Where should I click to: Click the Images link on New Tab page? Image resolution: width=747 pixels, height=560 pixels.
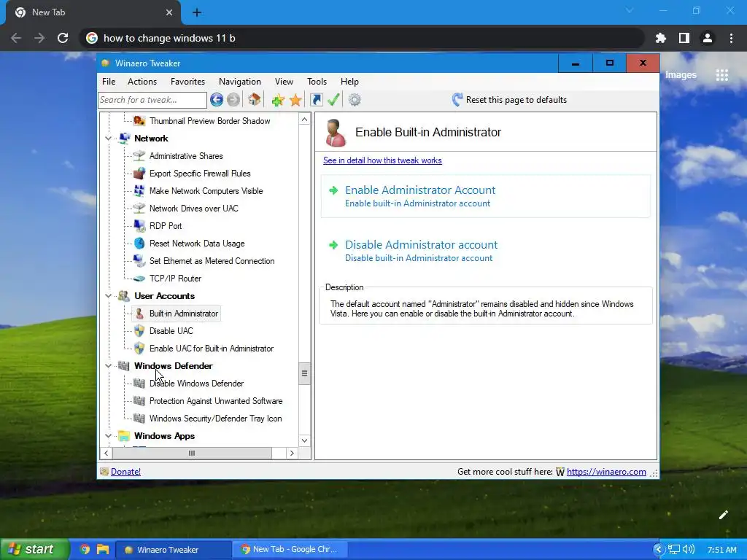coord(681,75)
